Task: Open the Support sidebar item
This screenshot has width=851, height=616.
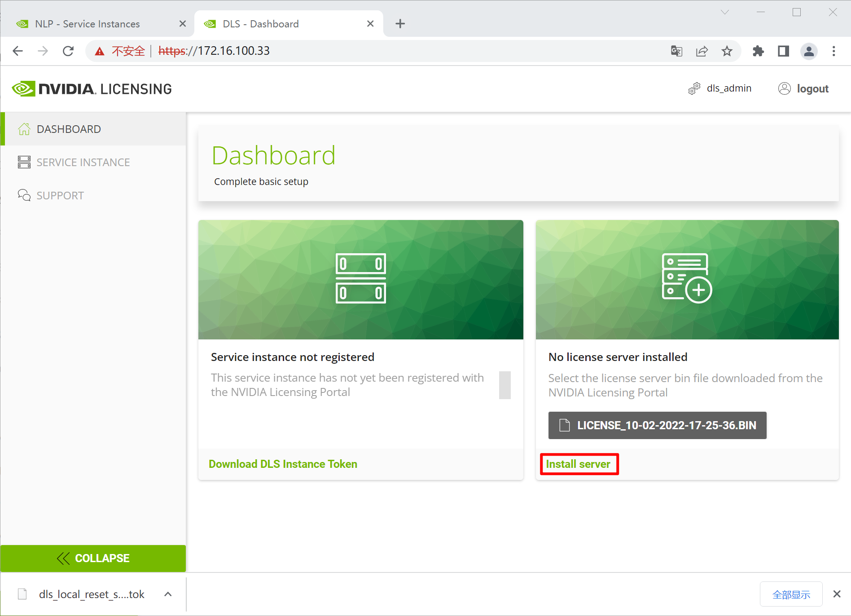Action: coord(60,195)
